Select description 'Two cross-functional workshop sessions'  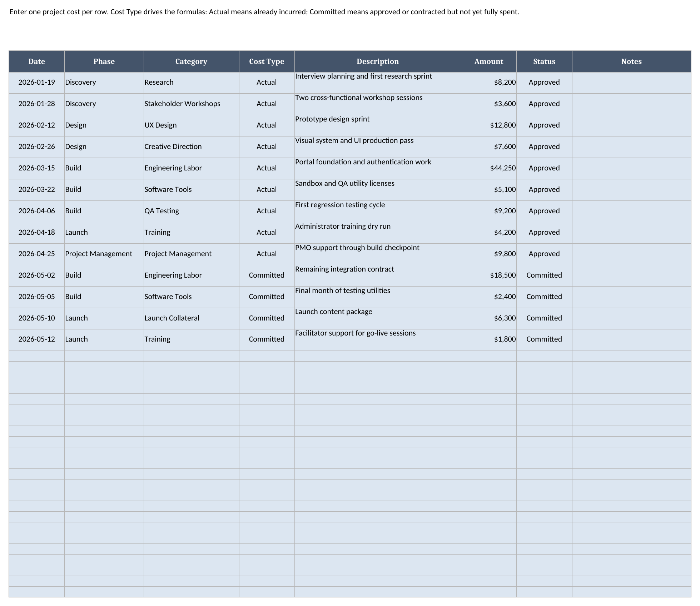click(378, 104)
